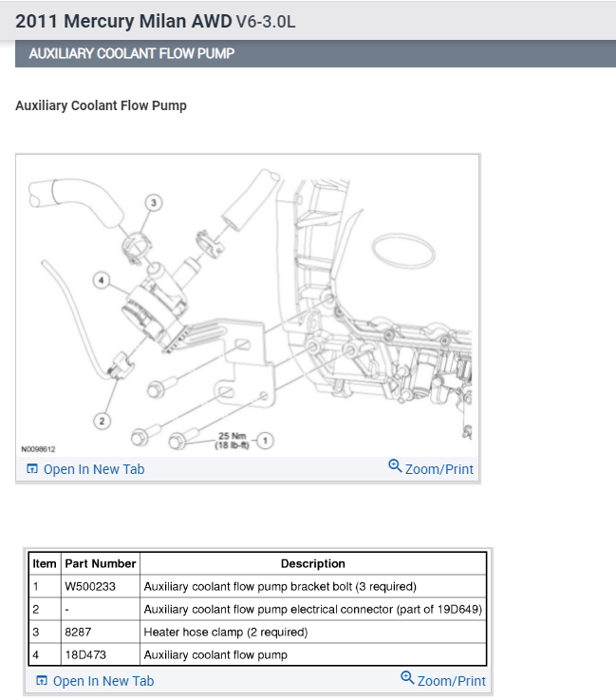Click the new-tab icon below the diagram
Viewport: 616px width, 700px height.
pyautogui.click(x=32, y=469)
